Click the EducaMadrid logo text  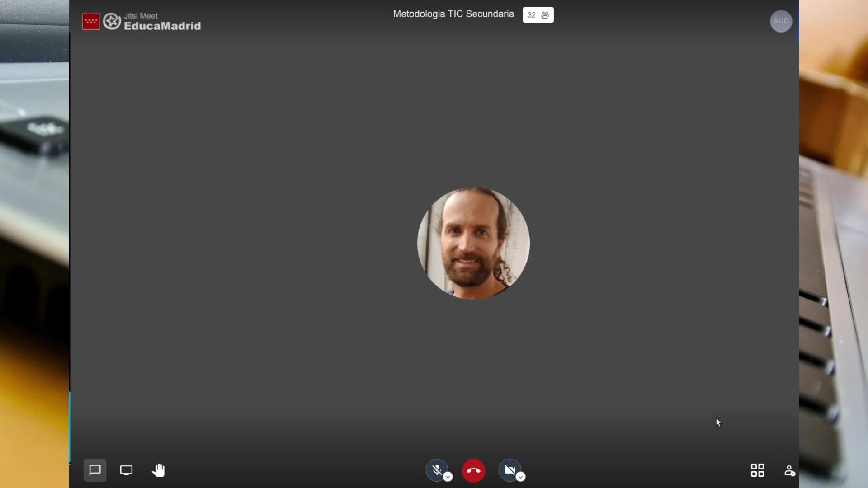coord(162,26)
